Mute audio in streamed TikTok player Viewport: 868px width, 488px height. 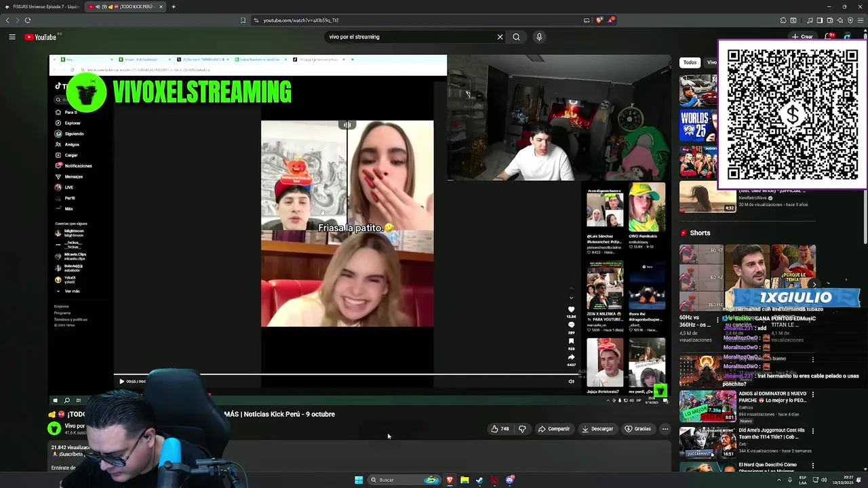pos(571,382)
